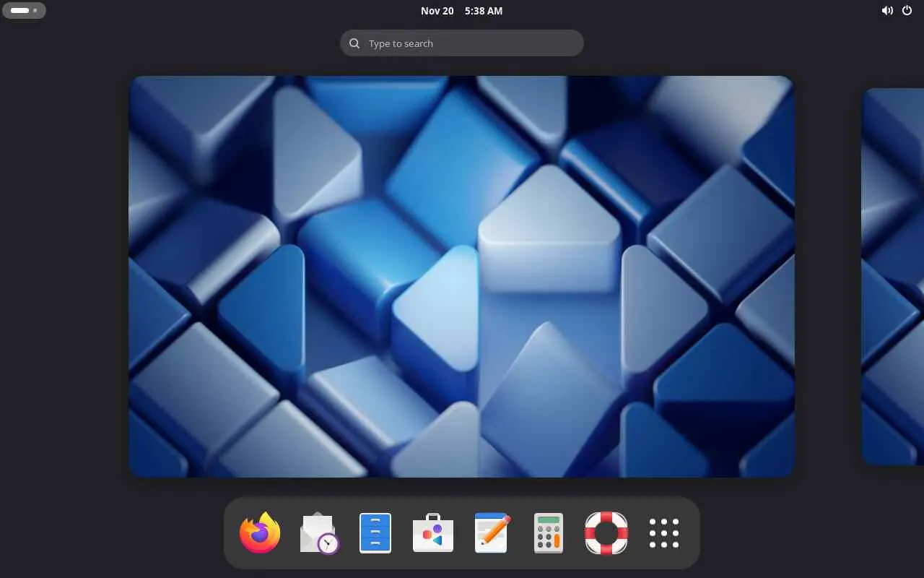Open the Evolution mail and calendar app

coord(318,533)
